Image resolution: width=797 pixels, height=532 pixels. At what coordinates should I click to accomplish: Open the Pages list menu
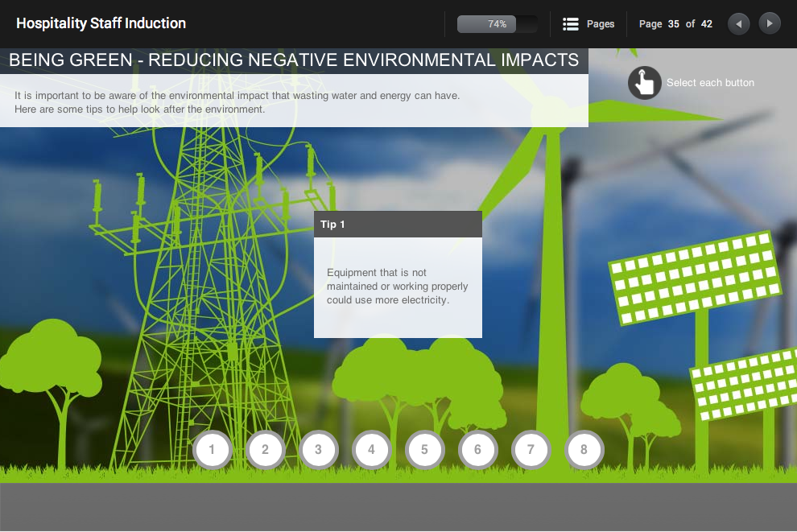pos(588,24)
